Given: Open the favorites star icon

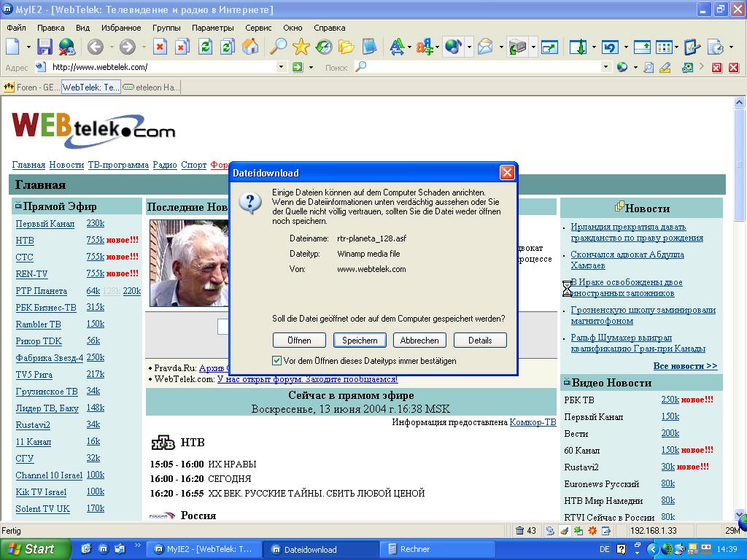Looking at the screenshot, I should 301,47.
